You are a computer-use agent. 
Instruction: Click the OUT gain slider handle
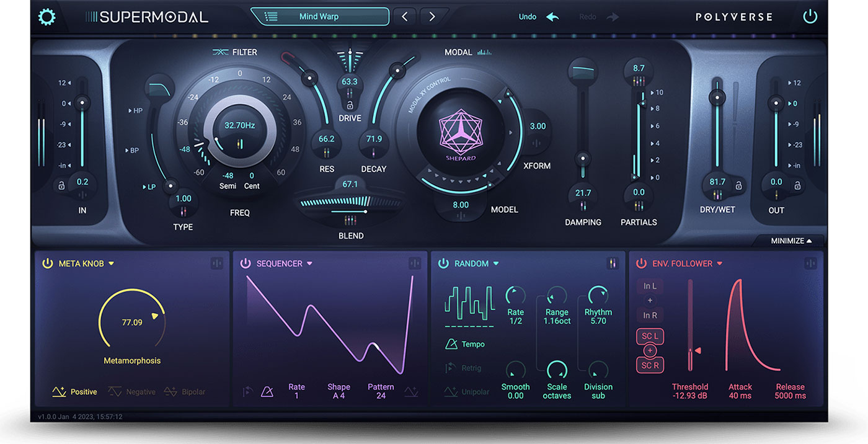[775, 103]
